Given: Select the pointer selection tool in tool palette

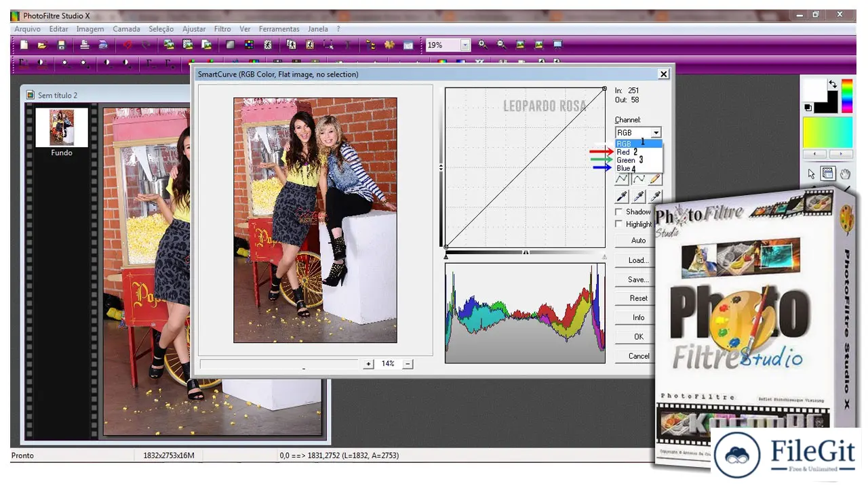Looking at the screenshot, I should point(812,174).
